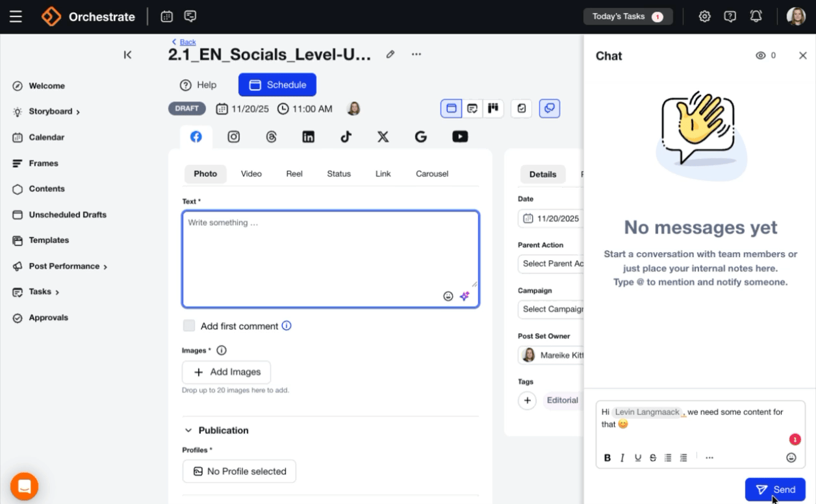Collapse the left sidebar arrow icon
The height and width of the screenshot is (504, 816).
[x=127, y=55]
